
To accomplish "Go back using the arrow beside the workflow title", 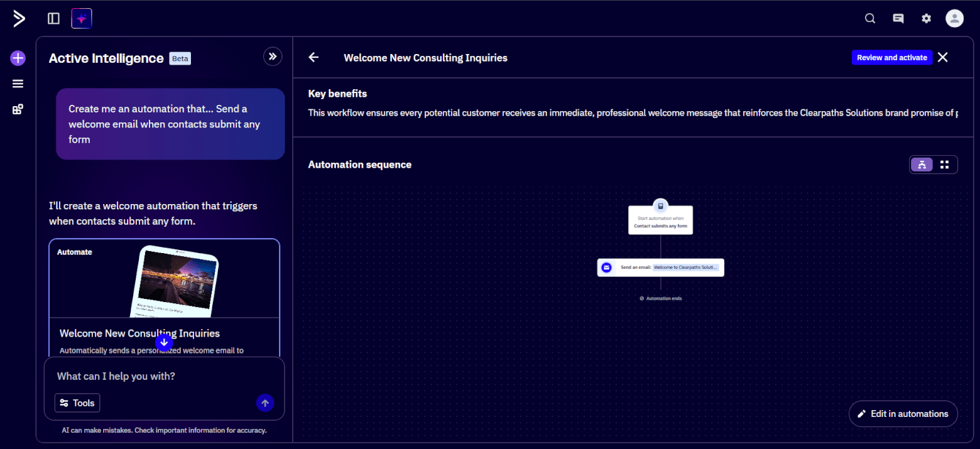I will (x=313, y=57).
